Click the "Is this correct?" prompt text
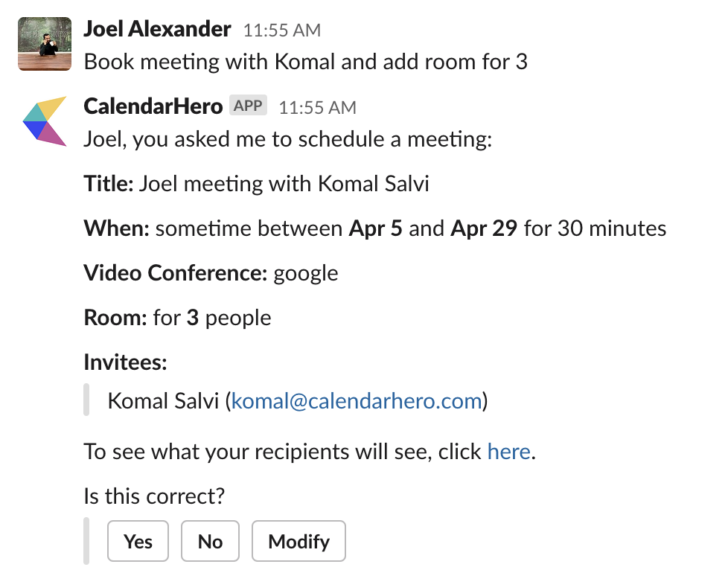Image resolution: width=728 pixels, height=570 pixels. pos(155,496)
